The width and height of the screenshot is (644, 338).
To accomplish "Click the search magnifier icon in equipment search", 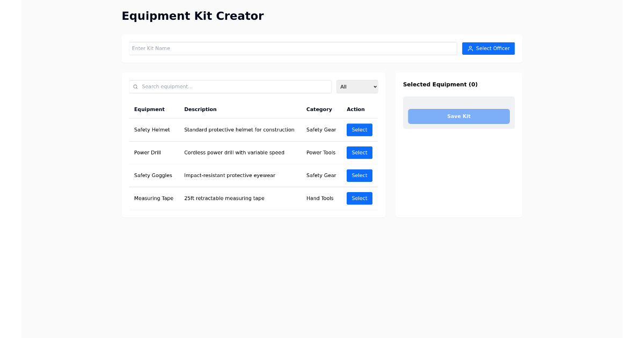I will pyautogui.click(x=135, y=86).
